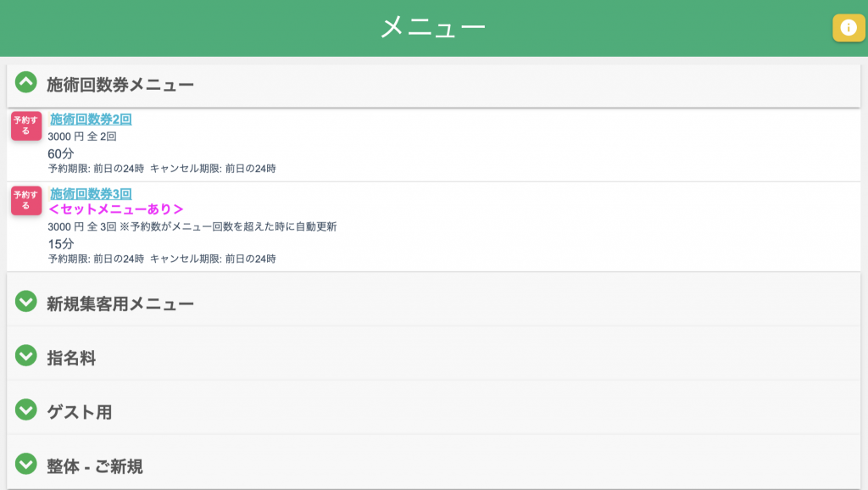Click the chevron icon beside 整体 - ご新規
This screenshot has width=868, height=490.
(26, 464)
